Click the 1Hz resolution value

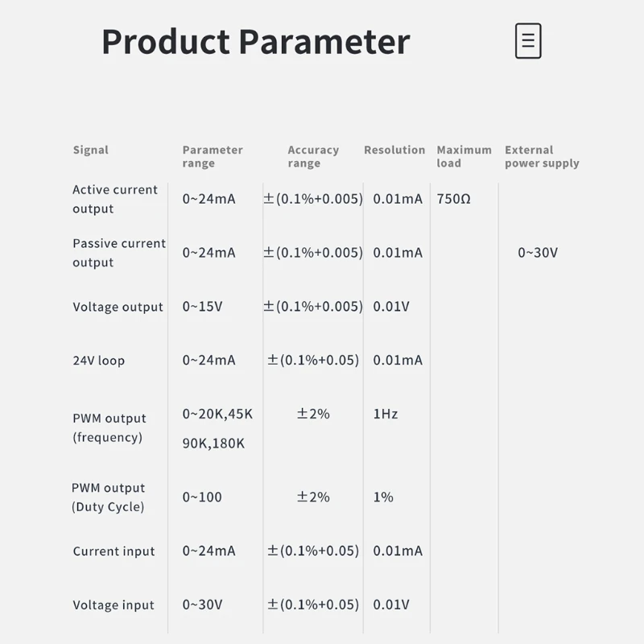point(386,414)
